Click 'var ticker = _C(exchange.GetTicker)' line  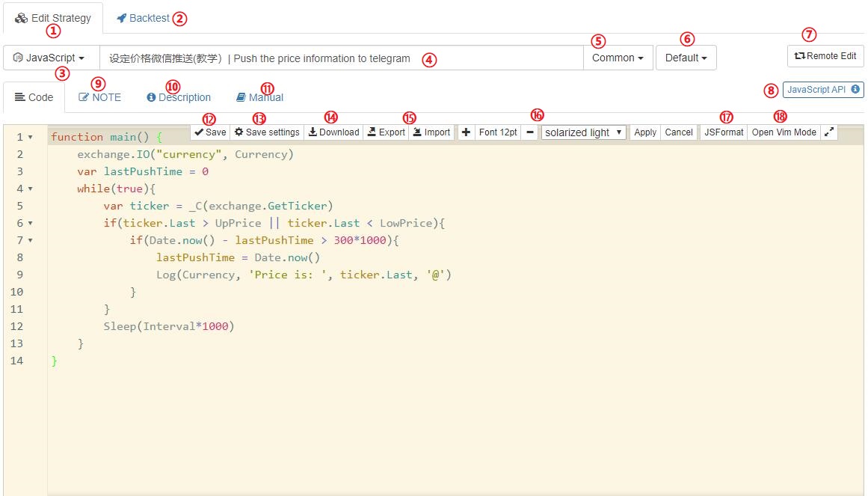click(x=218, y=206)
